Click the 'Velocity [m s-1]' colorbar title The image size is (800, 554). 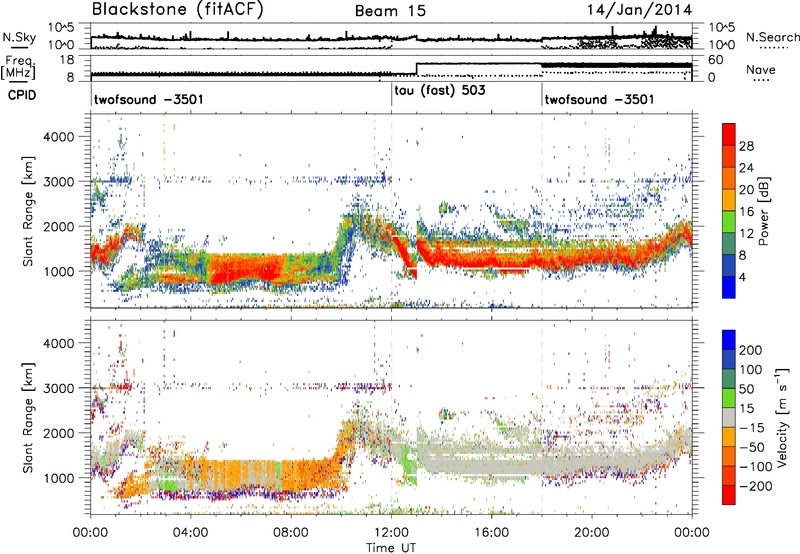(782, 417)
